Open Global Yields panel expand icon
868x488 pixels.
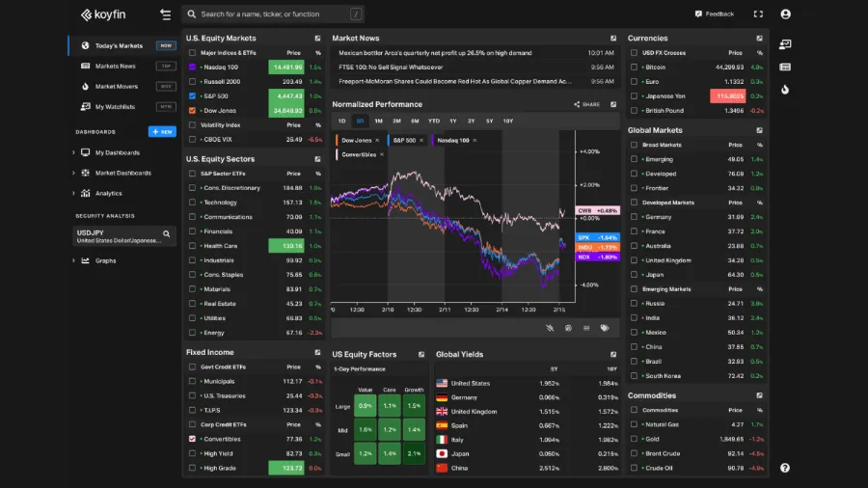pyautogui.click(x=613, y=355)
